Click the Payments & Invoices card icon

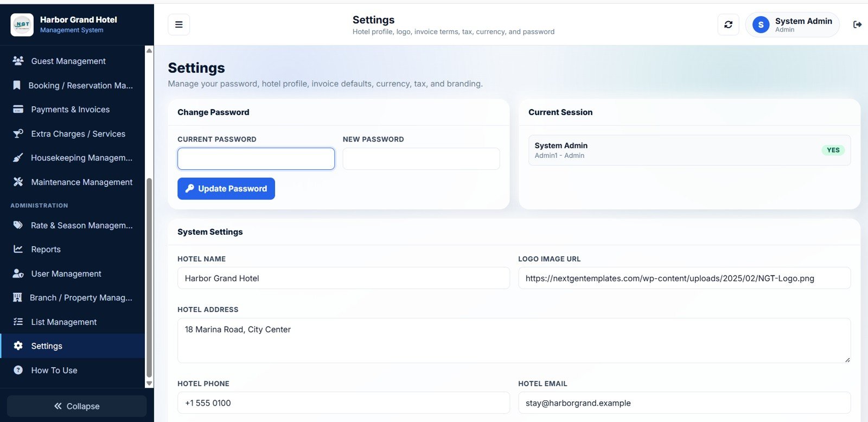pos(18,109)
